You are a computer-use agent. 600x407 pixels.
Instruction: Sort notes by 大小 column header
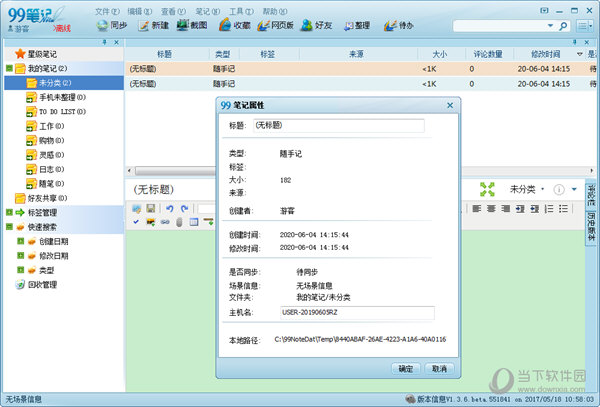click(439, 54)
